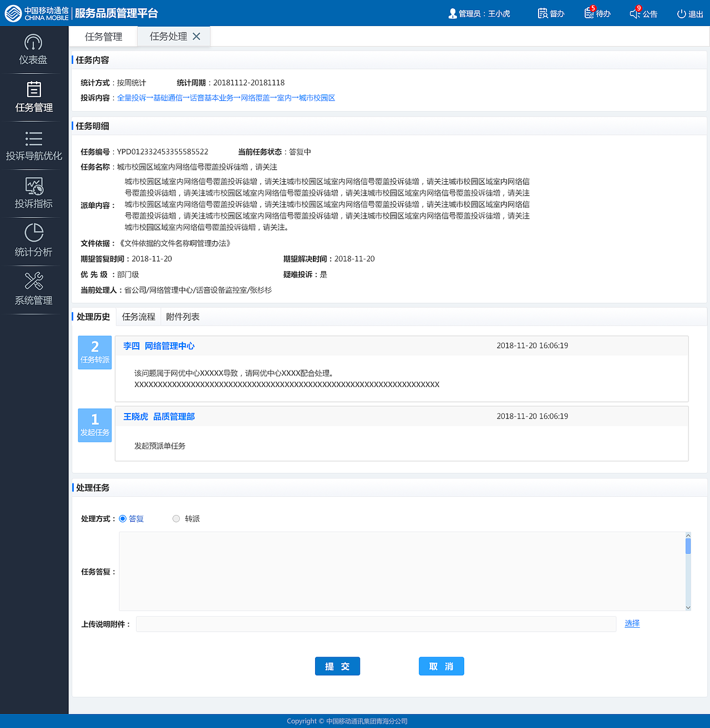Select the 答复 radio button
Screen dimensions: 710x728
[x=123, y=518]
